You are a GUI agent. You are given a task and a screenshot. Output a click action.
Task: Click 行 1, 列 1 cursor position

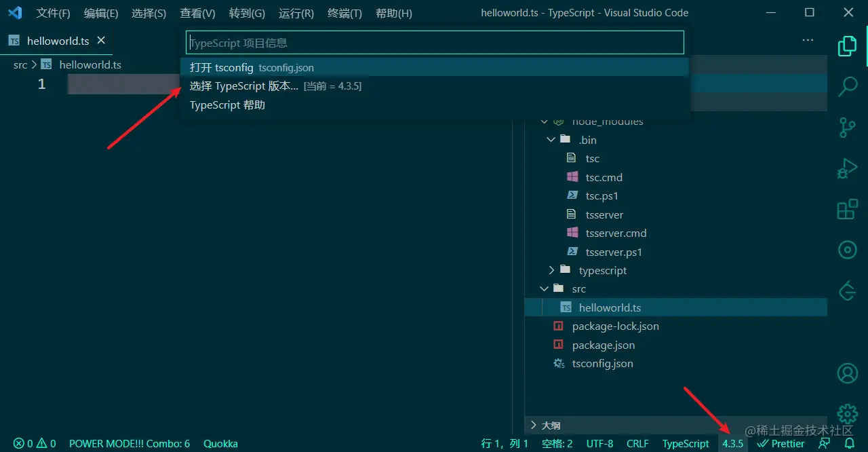[x=505, y=443]
